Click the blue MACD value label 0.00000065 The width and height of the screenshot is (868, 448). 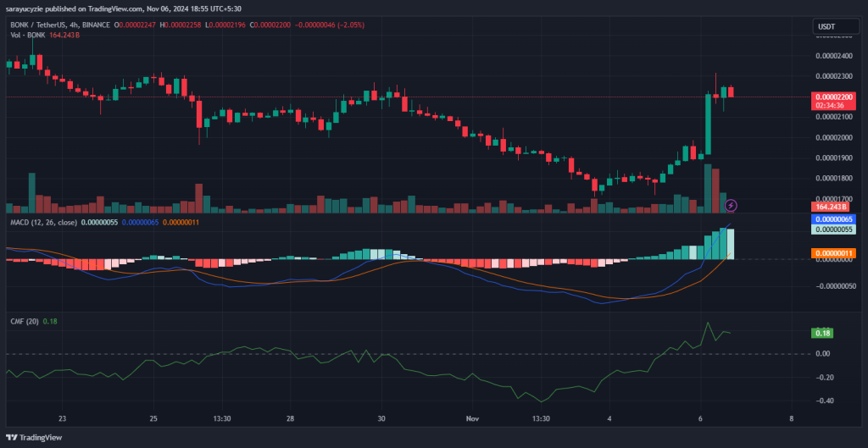[833, 218]
